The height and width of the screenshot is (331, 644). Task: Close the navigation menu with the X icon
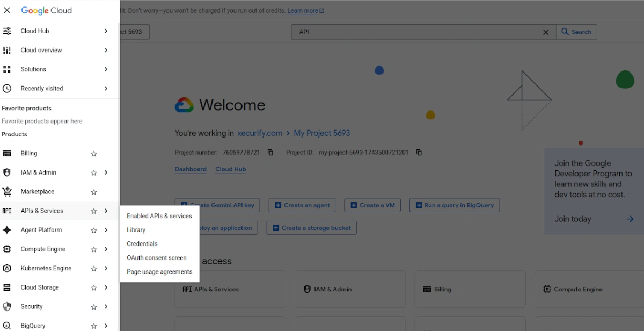(x=7, y=10)
